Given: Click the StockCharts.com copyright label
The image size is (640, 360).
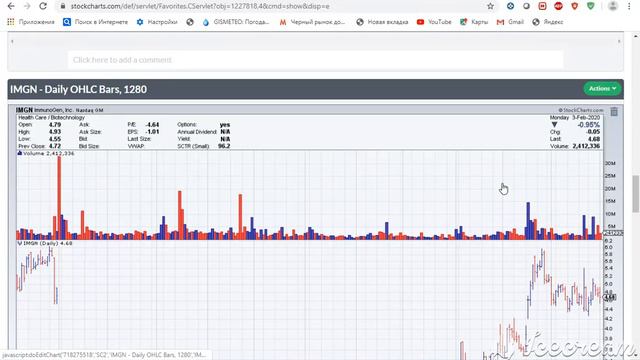Looking at the screenshot, I should 580,110.
